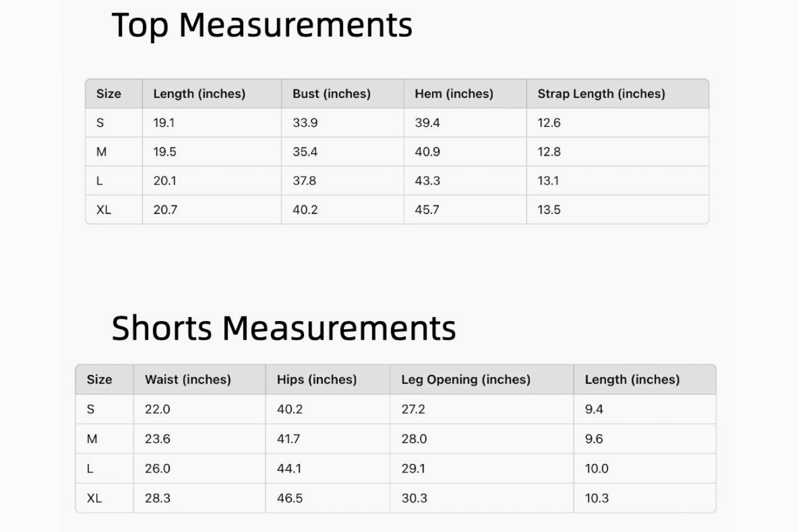Select the 23.6 waist value cell

157,439
